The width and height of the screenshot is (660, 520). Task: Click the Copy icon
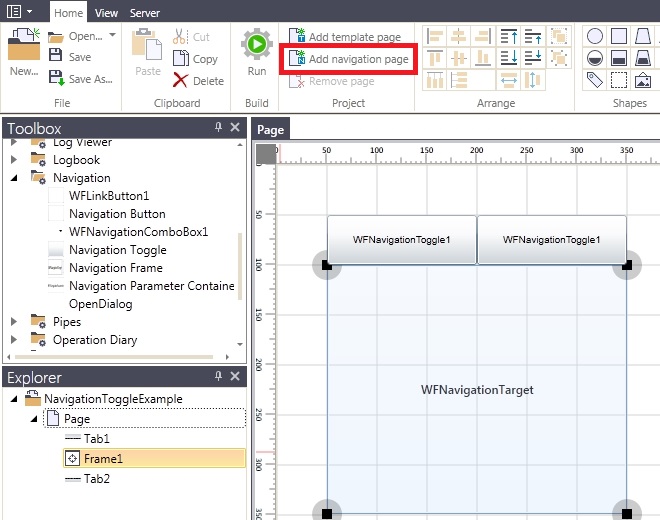(x=181, y=59)
